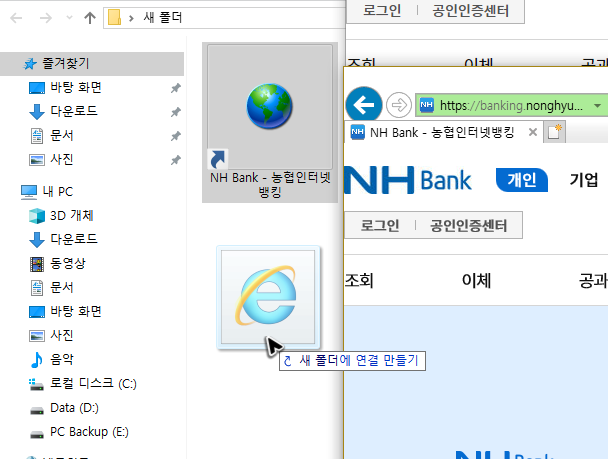The image size is (608, 459).
Task: Open 공인인증센터 on the front NH Bank page
Action: coord(468,225)
